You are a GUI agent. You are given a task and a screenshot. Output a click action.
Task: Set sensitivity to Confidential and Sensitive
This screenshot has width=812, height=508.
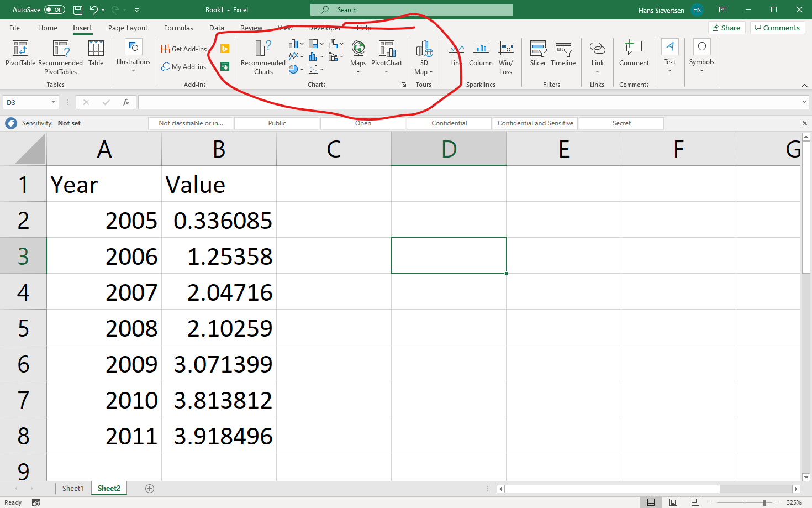tap(535, 123)
